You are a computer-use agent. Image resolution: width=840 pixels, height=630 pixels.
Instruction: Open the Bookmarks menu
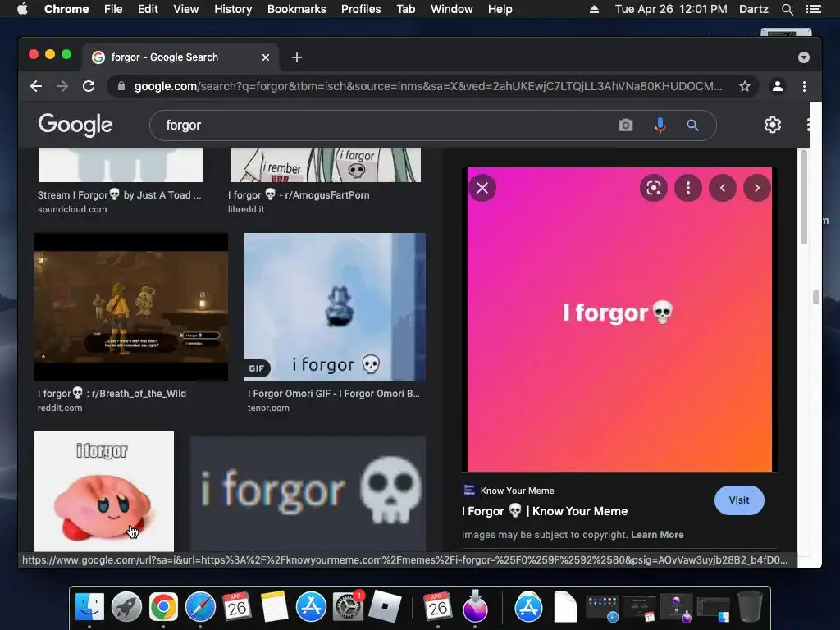click(297, 9)
